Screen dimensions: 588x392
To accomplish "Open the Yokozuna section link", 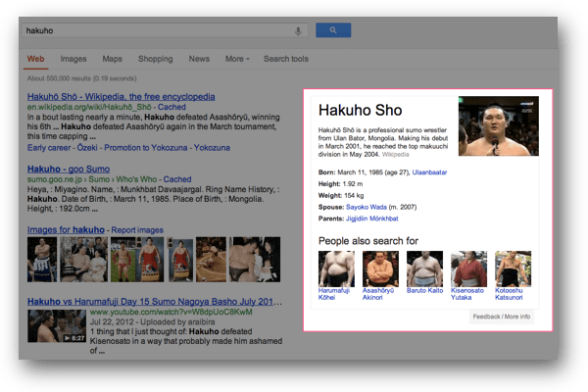I will (212, 148).
